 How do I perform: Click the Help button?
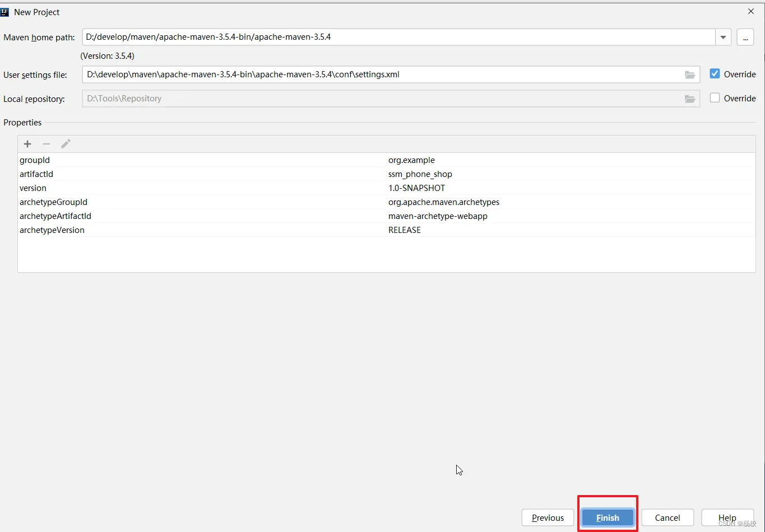tap(727, 517)
